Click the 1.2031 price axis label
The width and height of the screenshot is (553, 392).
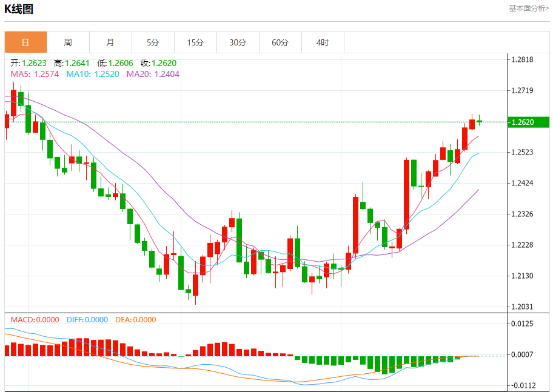click(522, 307)
